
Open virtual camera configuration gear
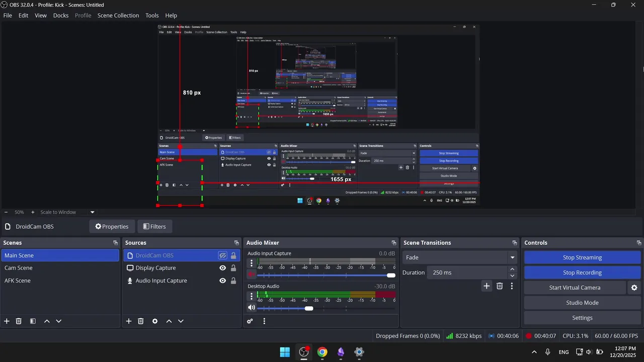coord(634,288)
